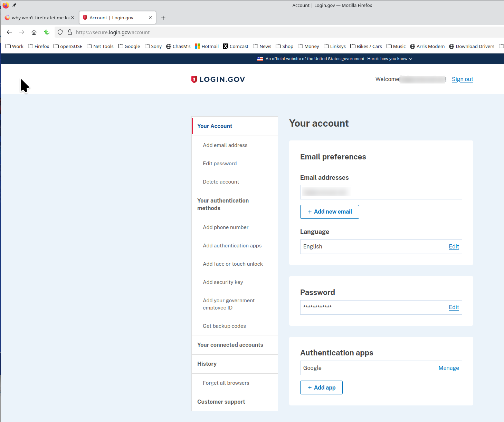Open the Download Drivers bookmark
The width and height of the screenshot is (504, 422).
tap(472, 46)
